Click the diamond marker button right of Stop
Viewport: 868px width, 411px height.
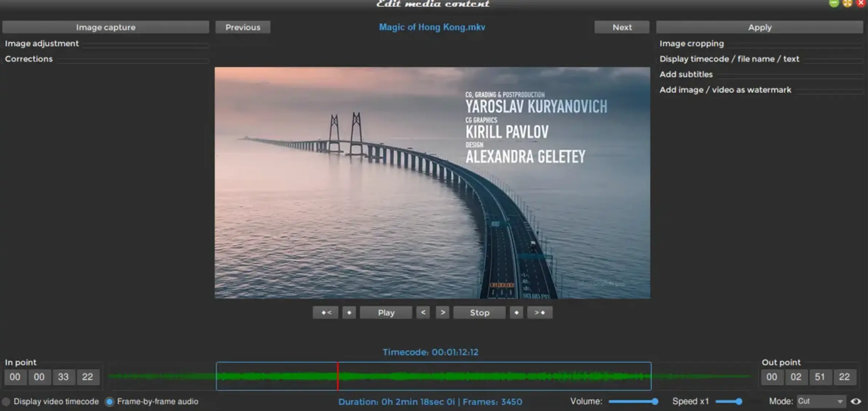pos(516,312)
